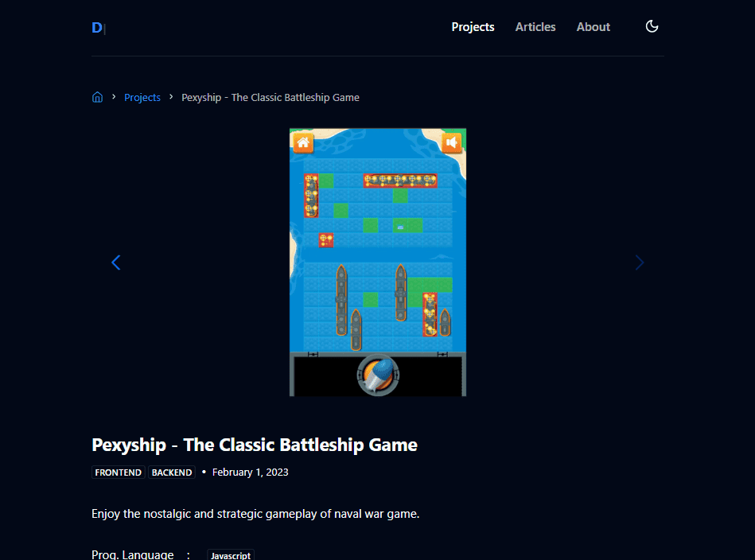Click the site logo letter D
The width and height of the screenshot is (755, 560).
pyautogui.click(x=97, y=28)
